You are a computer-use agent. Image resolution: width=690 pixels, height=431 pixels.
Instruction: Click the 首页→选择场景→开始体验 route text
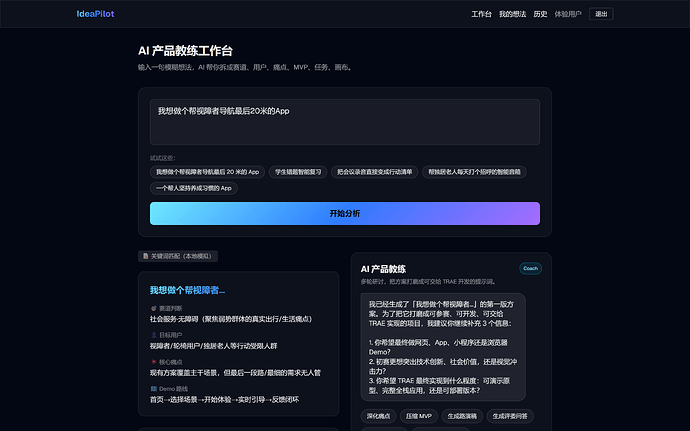pos(224,400)
